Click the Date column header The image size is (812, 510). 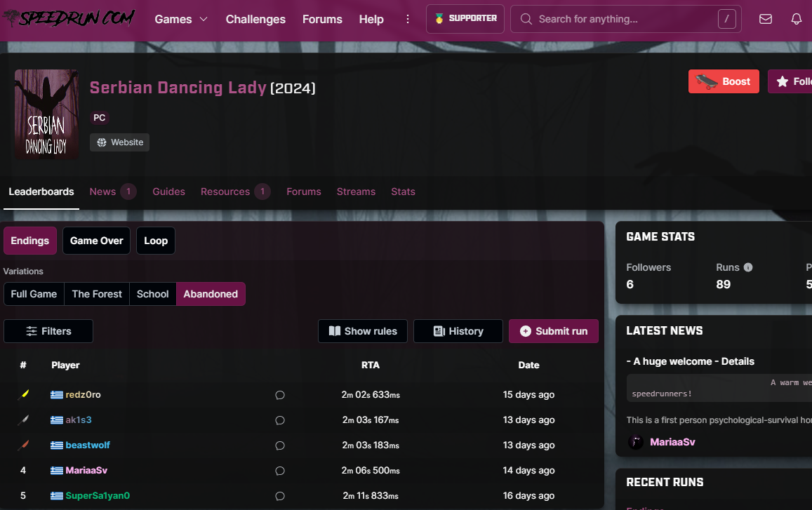528,365
